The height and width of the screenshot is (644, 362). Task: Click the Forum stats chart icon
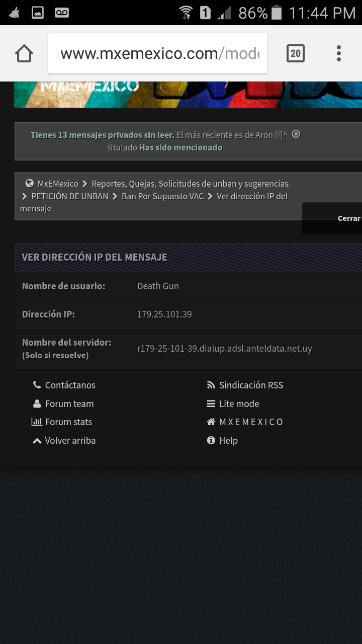(37, 422)
